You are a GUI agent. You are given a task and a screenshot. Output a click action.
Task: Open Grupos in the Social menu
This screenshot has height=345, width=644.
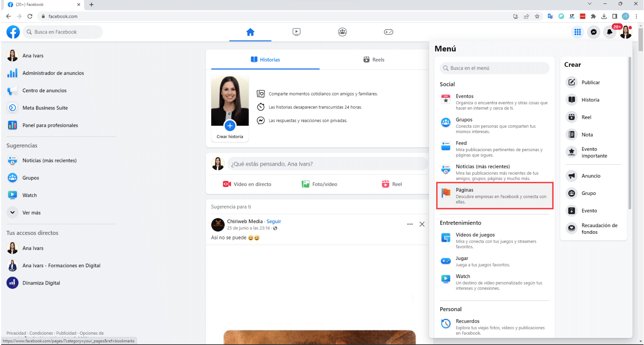point(495,125)
